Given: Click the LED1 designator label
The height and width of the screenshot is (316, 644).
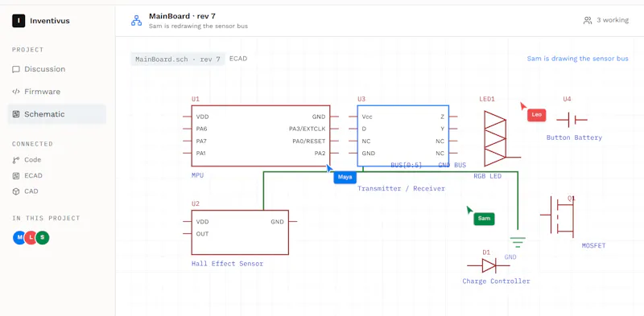Looking at the screenshot, I should tap(487, 99).
